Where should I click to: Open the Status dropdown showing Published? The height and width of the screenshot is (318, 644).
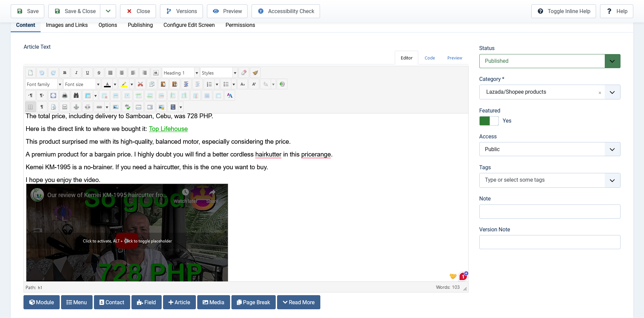[550, 61]
